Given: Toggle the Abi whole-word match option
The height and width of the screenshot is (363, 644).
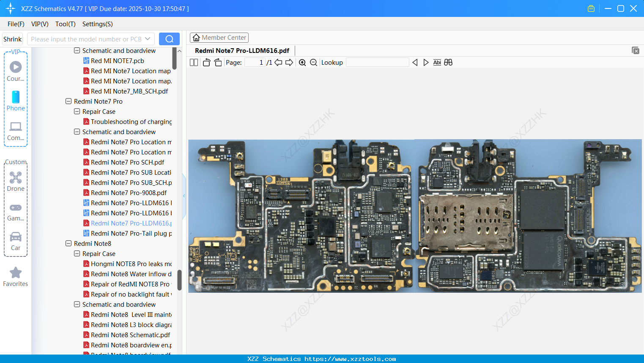Looking at the screenshot, I should click(x=437, y=63).
